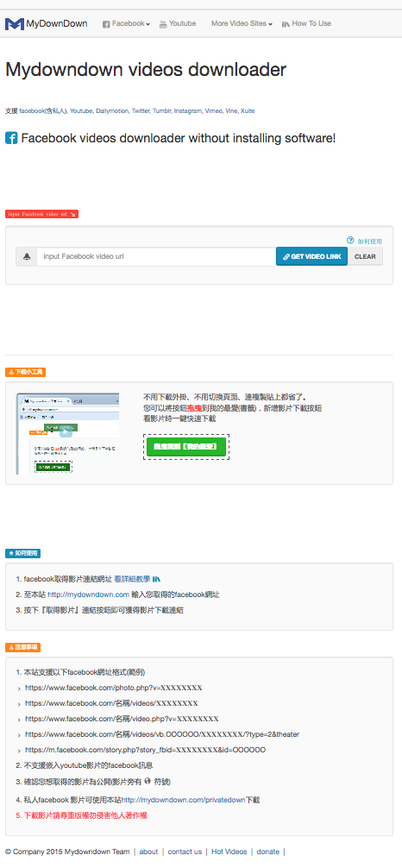Open the bookmarklet tutorial screenshot thumbnail

click(x=67, y=433)
